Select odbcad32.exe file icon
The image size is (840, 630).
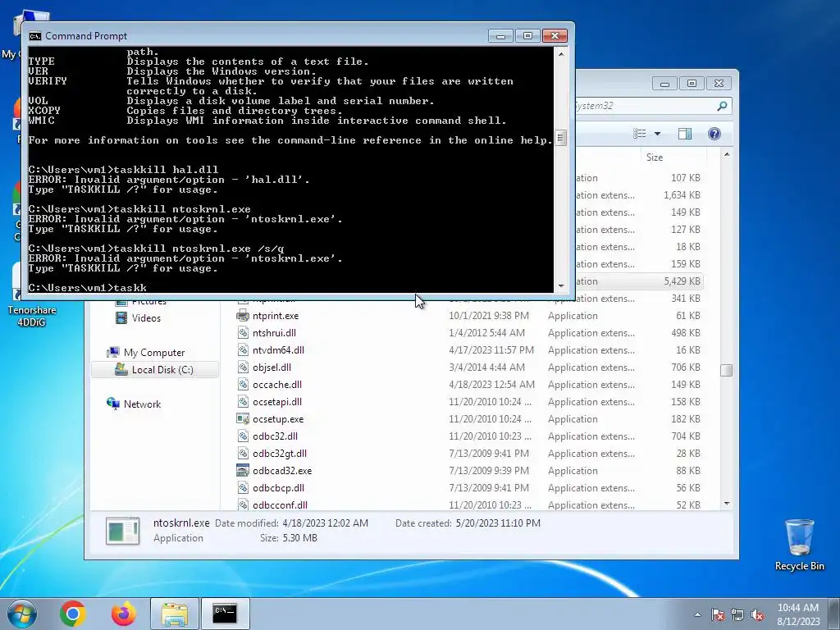(243, 470)
